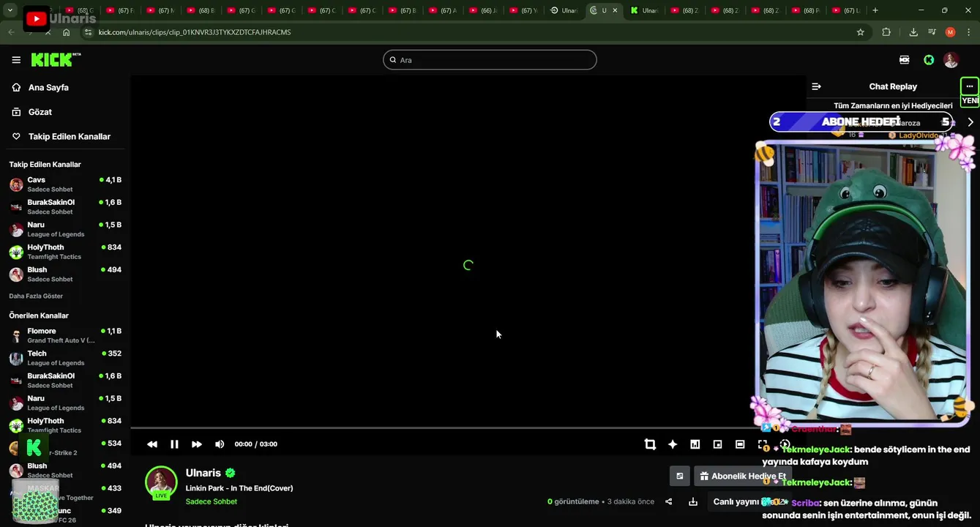This screenshot has width=980, height=527.
Task: Click the Ulnaris channel name
Action: [x=203, y=473]
